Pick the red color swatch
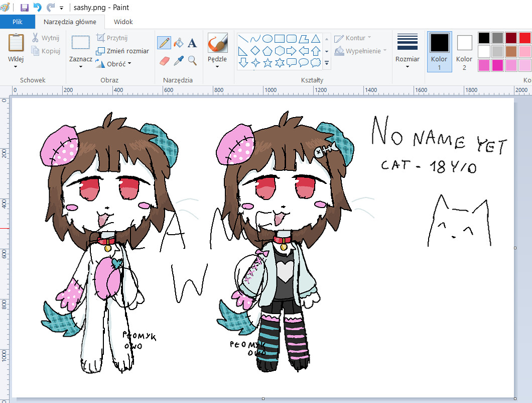Image resolution: width=532 pixels, height=403 pixels. click(x=524, y=38)
